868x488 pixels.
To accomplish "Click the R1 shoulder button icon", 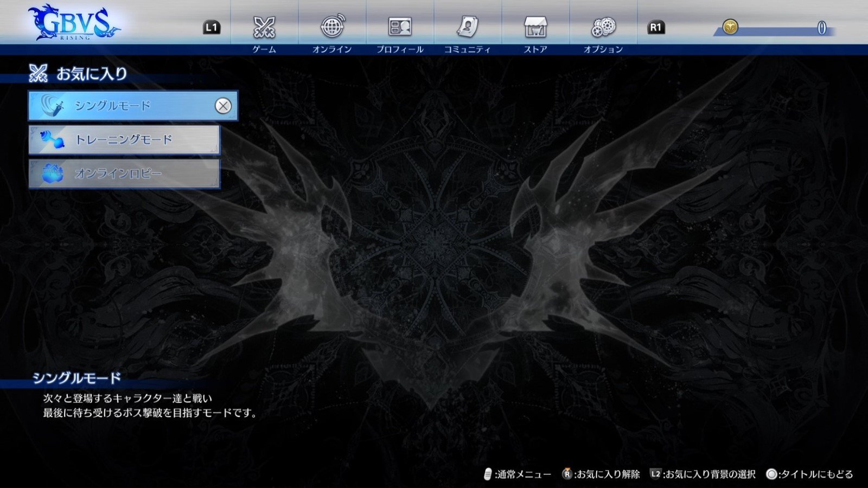I will (x=656, y=27).
